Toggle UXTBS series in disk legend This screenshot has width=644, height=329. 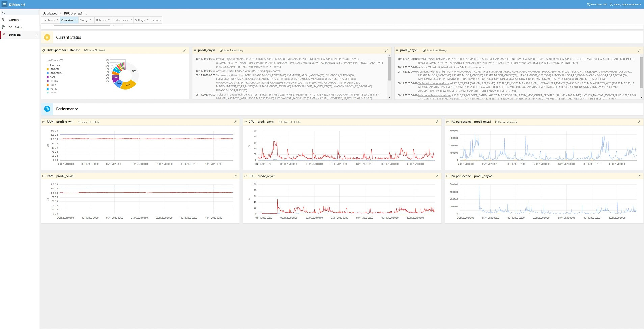53,85
